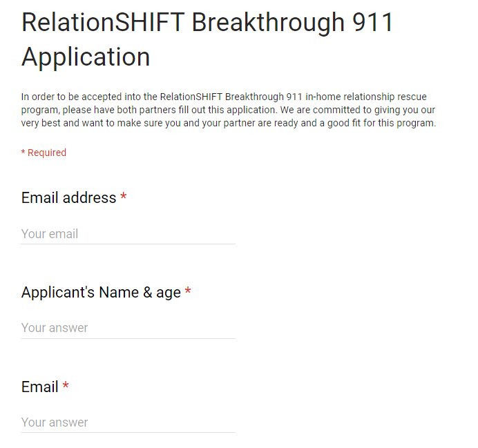Click the red "* Required" notice
478x448 pixels.
click(44, 153)
